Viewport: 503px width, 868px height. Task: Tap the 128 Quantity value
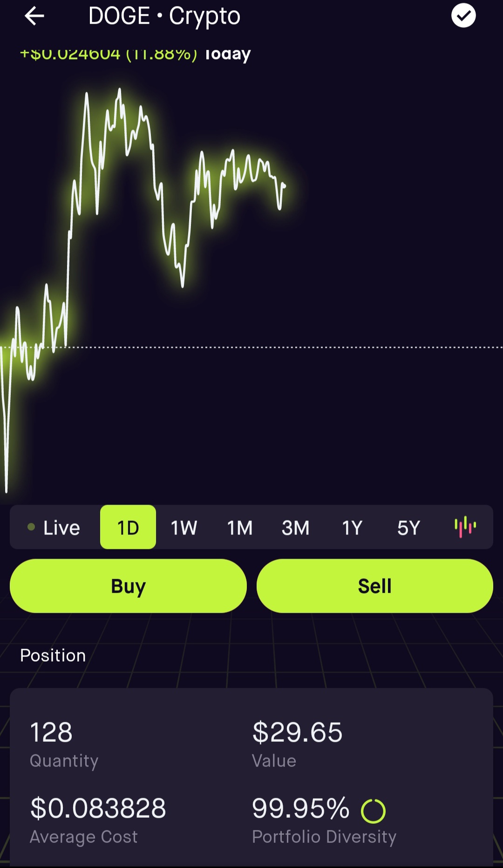click(51, 732)
